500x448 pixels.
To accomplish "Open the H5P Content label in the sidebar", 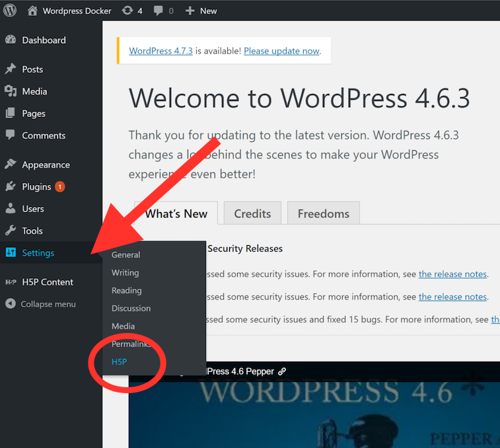I will [48, 282].
